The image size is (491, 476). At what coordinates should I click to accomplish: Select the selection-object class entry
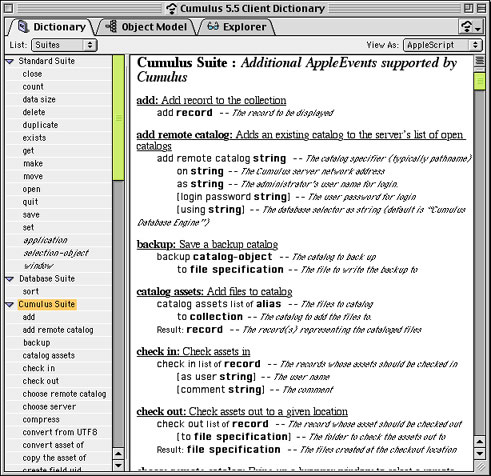point(56,253)
